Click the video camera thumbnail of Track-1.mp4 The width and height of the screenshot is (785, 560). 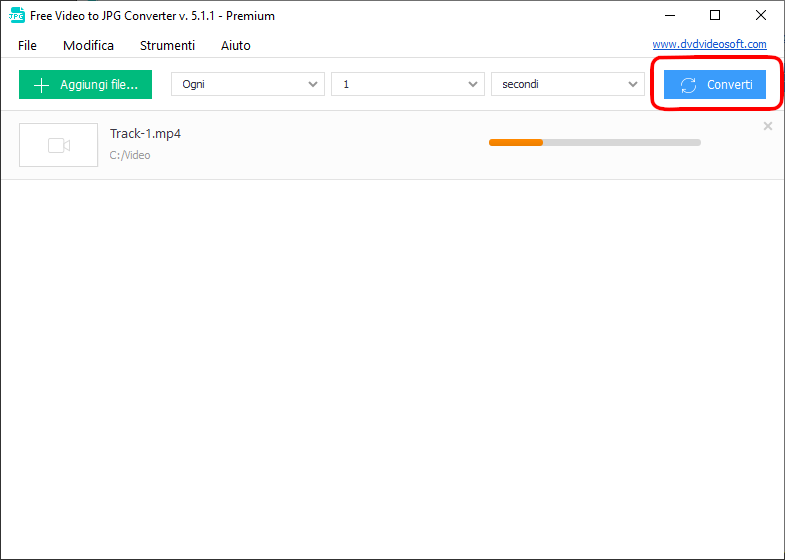pos(59,145)
